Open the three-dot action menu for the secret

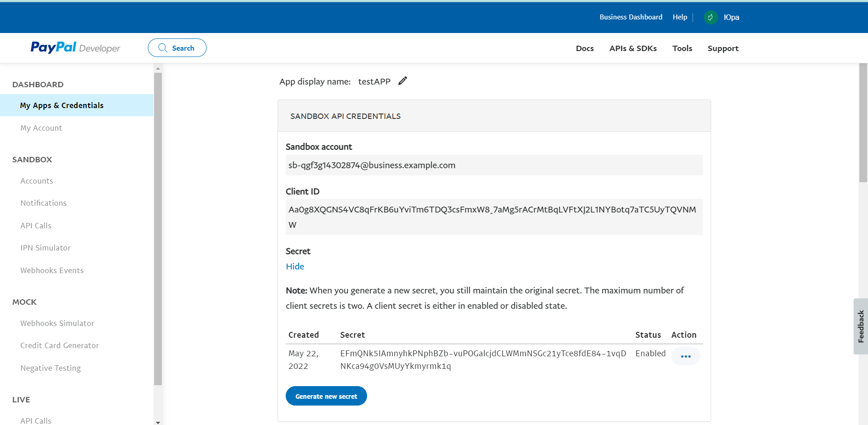pyautogui.click(x=685, y=356)
